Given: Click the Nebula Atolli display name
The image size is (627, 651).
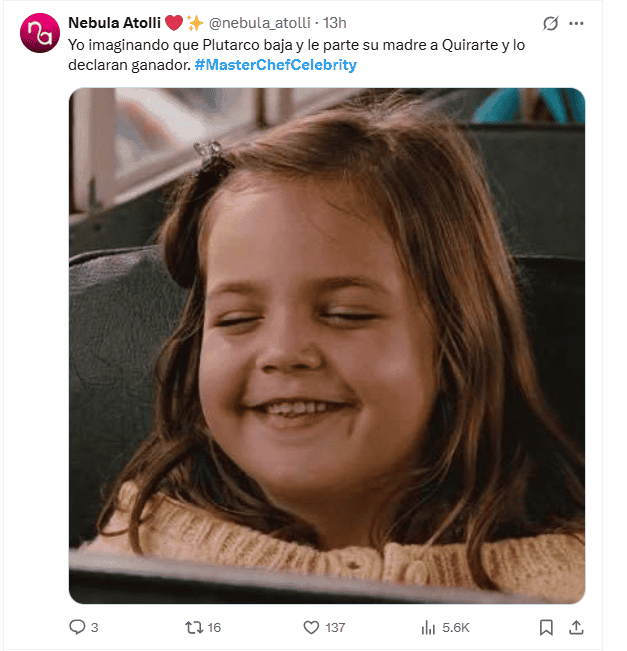Looking at the screenshot, I should pos(114,23).
